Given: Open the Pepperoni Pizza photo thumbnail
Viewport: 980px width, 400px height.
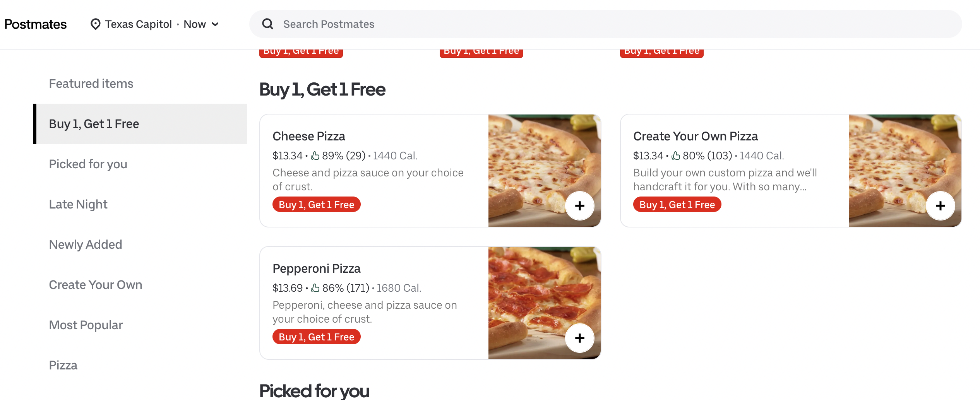Looking at the screenshot, I should [544, 303].
